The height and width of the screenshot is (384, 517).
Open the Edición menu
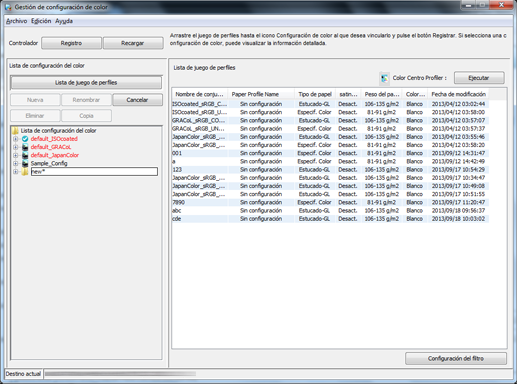coord(41,21)
